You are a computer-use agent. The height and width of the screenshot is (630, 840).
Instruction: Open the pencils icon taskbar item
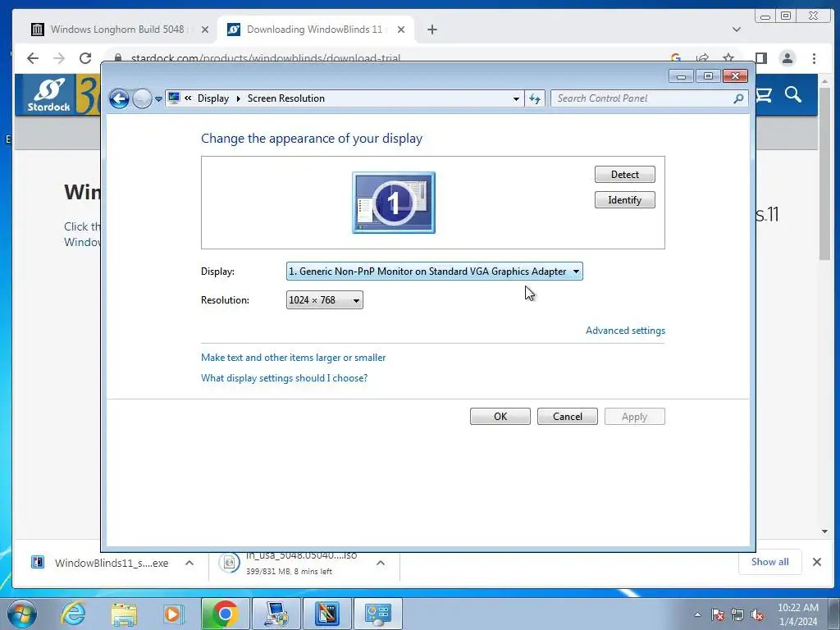327,614
